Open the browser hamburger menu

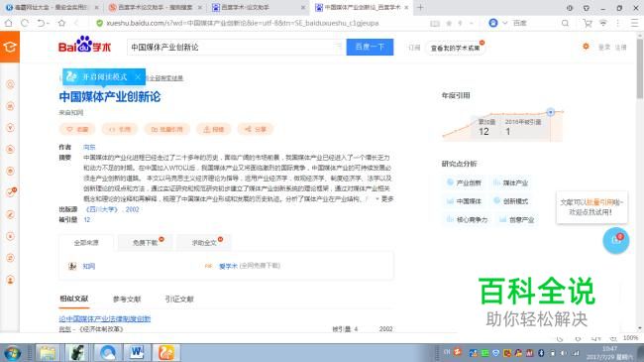coord(634,24)
